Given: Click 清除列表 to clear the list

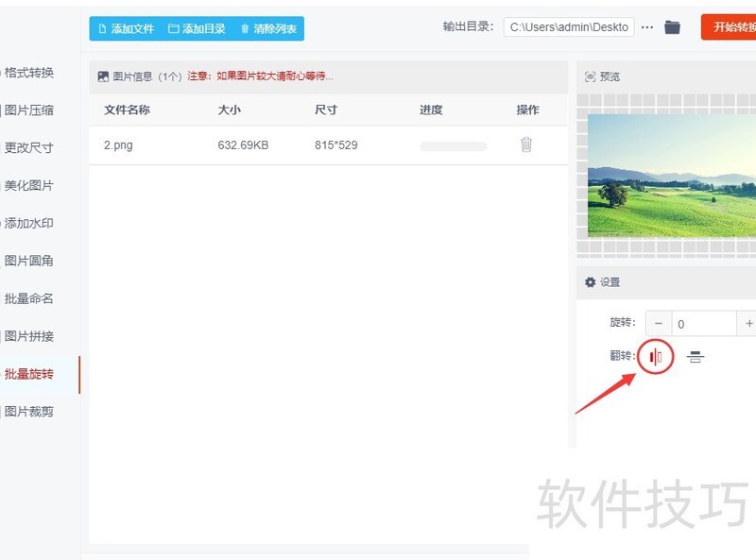Looking at the screenshot, I should [268, 28].
